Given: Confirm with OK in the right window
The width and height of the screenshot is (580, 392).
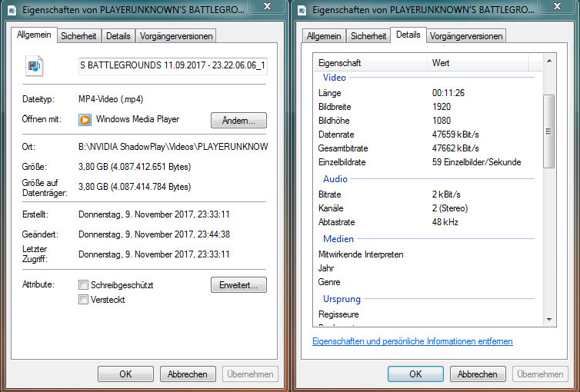Looking at the screenshot, I should (x=415, y=374).
